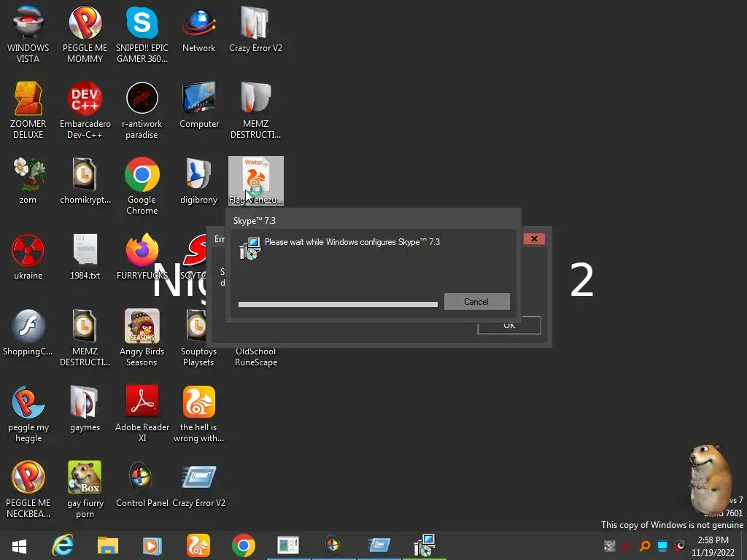The image size is (747, 560).
Task: Click the blue monitor tray icon
Action: (662, 546)
